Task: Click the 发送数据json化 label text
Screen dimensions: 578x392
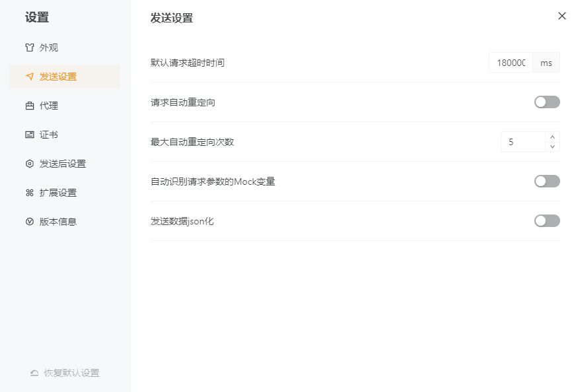Action: (x=182, y=221)
